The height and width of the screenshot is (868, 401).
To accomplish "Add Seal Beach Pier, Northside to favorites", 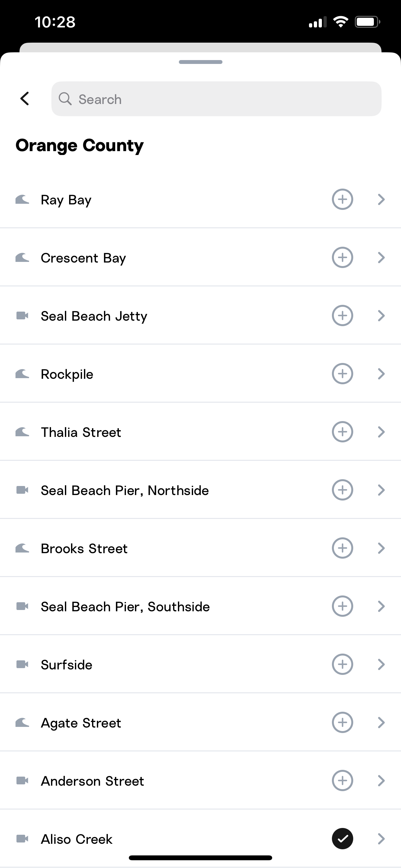I will [x=342, y=490].
